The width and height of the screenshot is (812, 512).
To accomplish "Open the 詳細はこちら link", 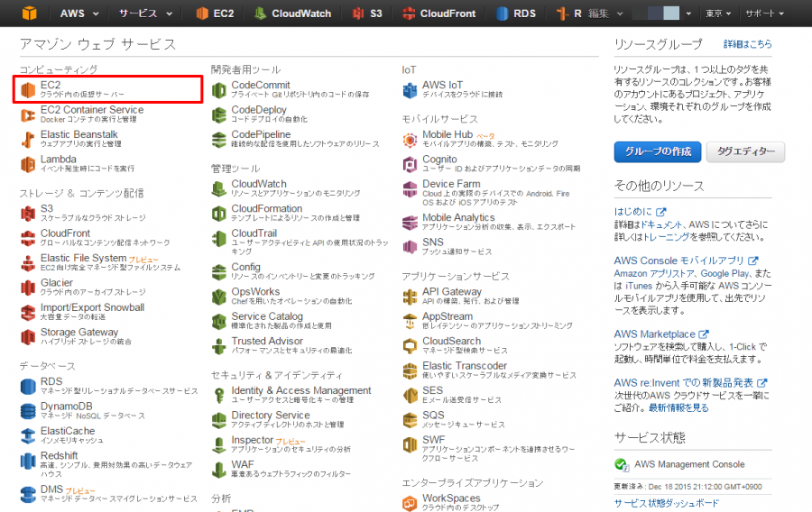I will click(747, 44).
